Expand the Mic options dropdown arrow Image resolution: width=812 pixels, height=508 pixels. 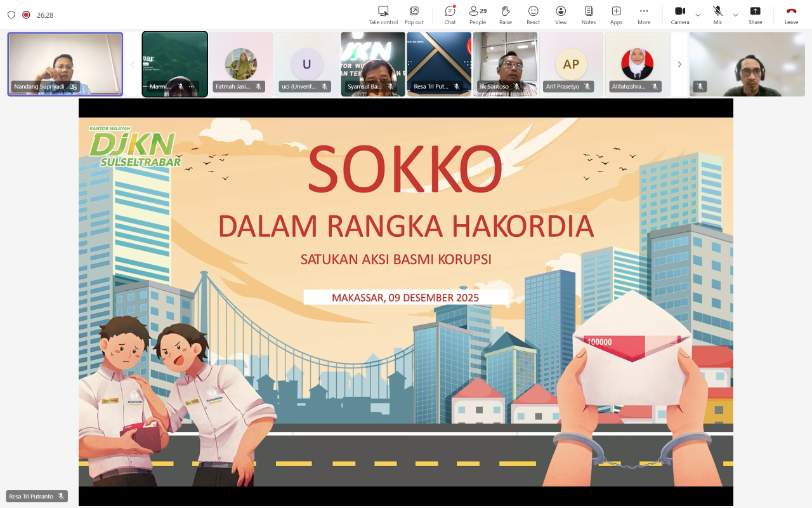pos(735,15)
